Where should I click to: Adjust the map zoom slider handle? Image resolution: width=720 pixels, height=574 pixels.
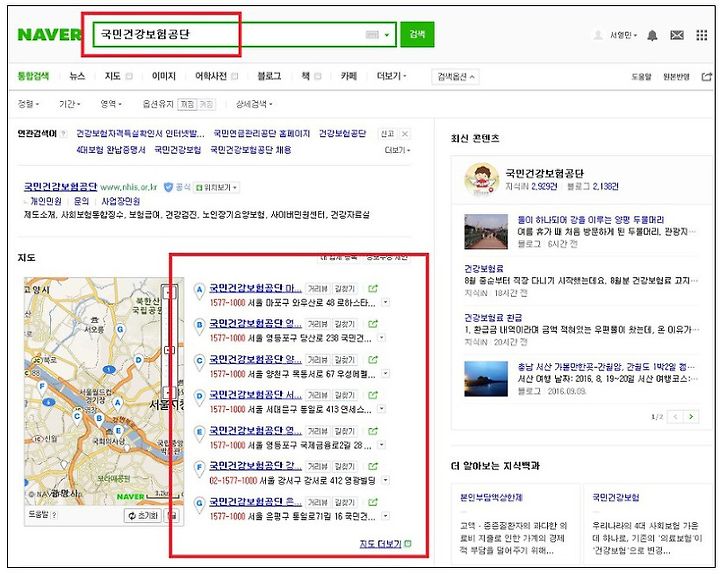pos(170,350)
